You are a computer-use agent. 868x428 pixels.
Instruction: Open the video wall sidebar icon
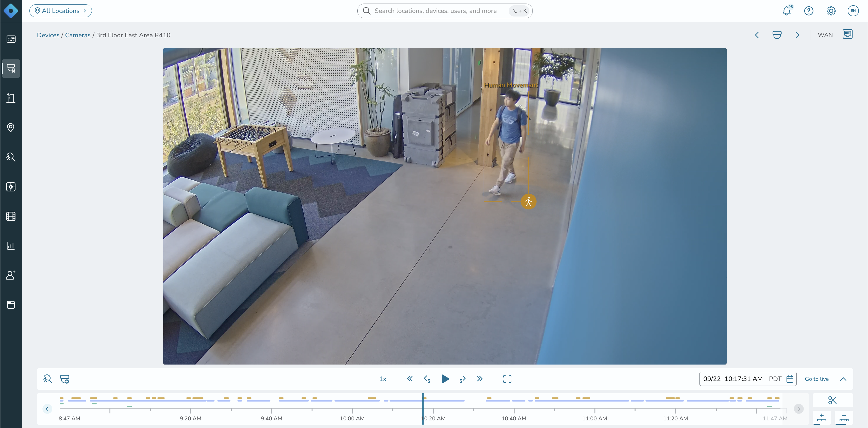point(11,187)
